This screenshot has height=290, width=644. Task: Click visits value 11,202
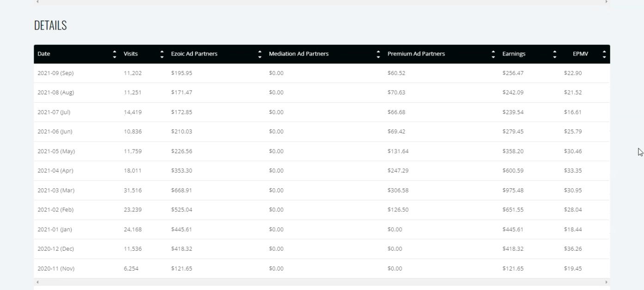click(133, 73)
